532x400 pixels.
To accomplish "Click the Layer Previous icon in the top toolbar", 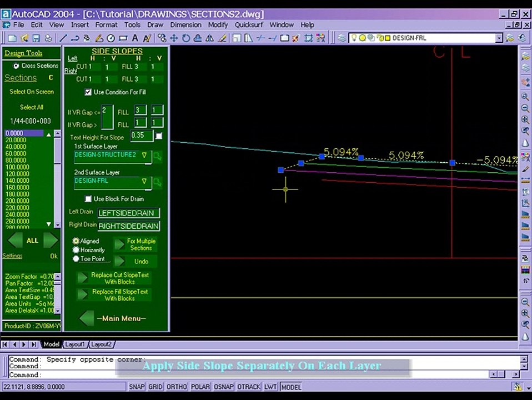I will [x=522, y=38].
